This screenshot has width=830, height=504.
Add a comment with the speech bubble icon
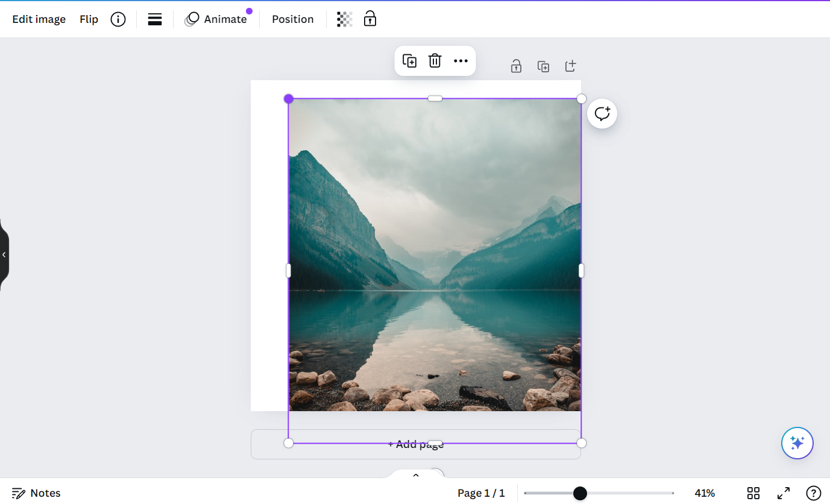click(602, 113)
